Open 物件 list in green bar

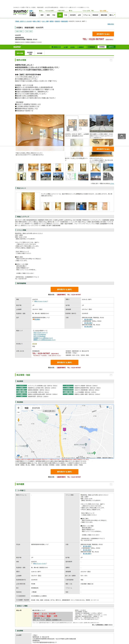66,47
